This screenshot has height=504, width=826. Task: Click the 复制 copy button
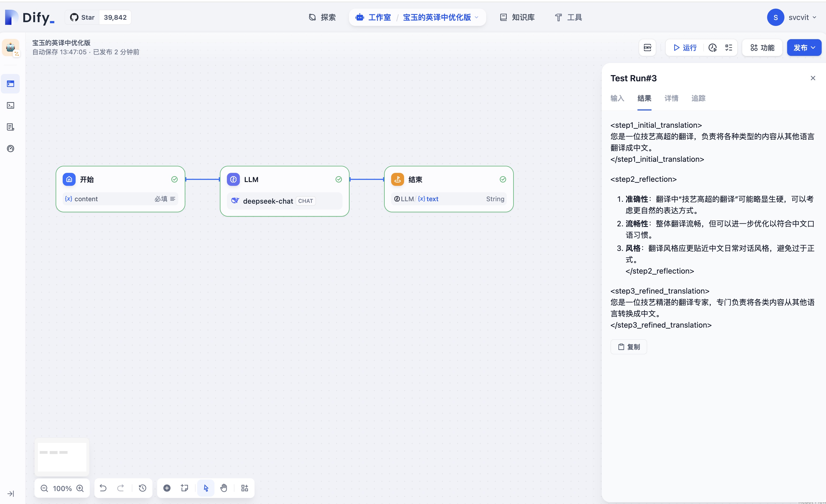point(629,347)
